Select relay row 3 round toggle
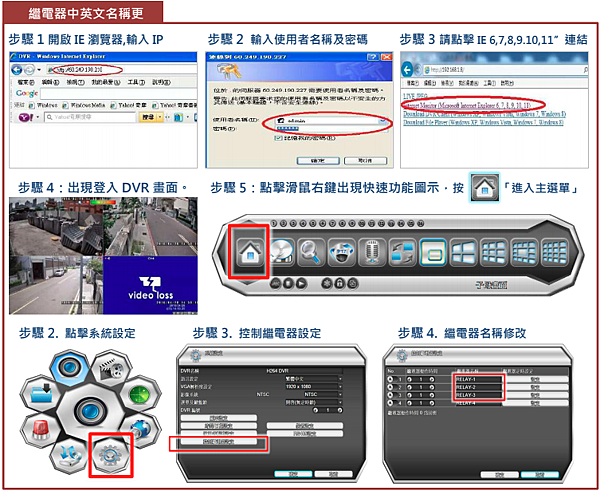 [x=390, y=395]
